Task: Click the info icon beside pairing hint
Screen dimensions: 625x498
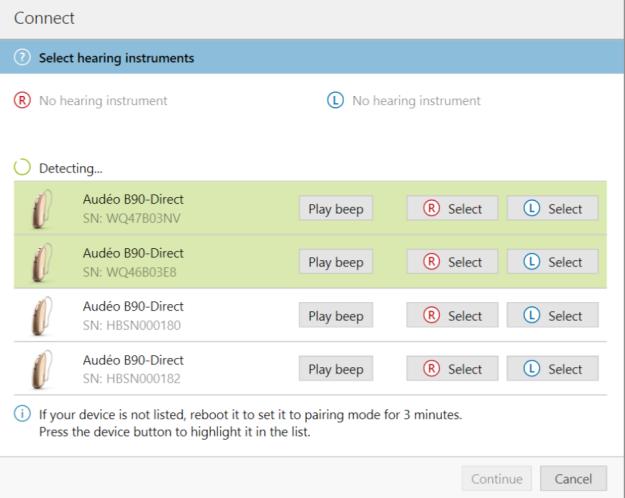Action: tap(22, 413)
